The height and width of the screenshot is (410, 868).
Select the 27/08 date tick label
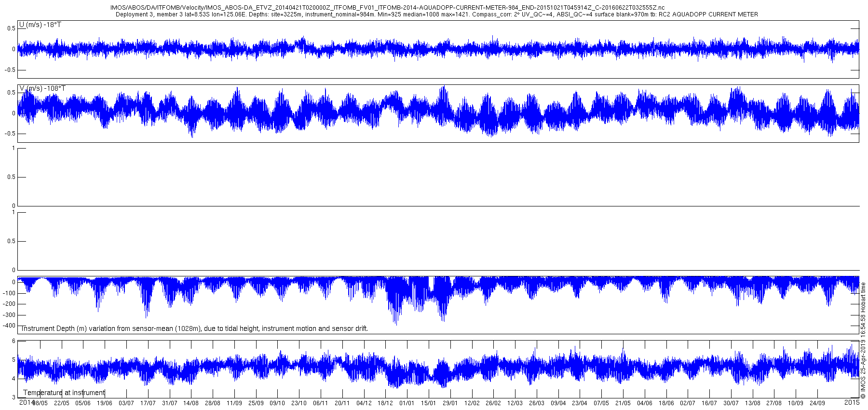pyautogui.click(x=774, y=403)
